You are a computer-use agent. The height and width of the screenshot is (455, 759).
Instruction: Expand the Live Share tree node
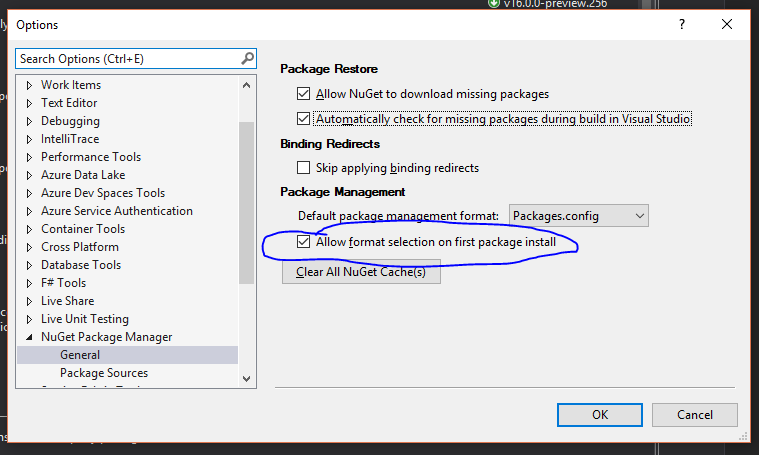[x=29, y=301]
